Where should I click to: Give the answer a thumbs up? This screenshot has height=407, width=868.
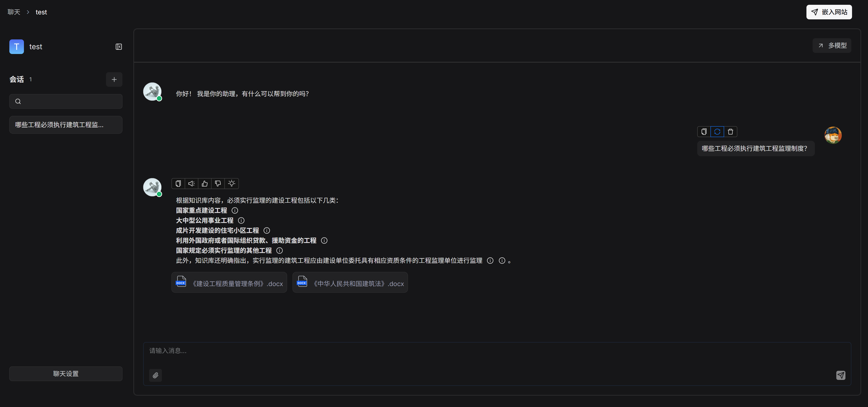point(205,184)
